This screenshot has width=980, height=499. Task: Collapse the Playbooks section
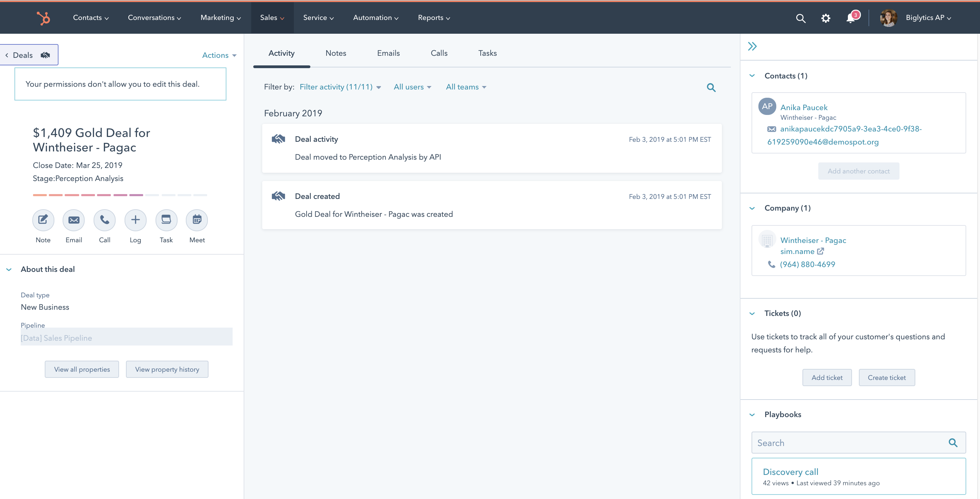pyautogui.click(x=752, y=415)
